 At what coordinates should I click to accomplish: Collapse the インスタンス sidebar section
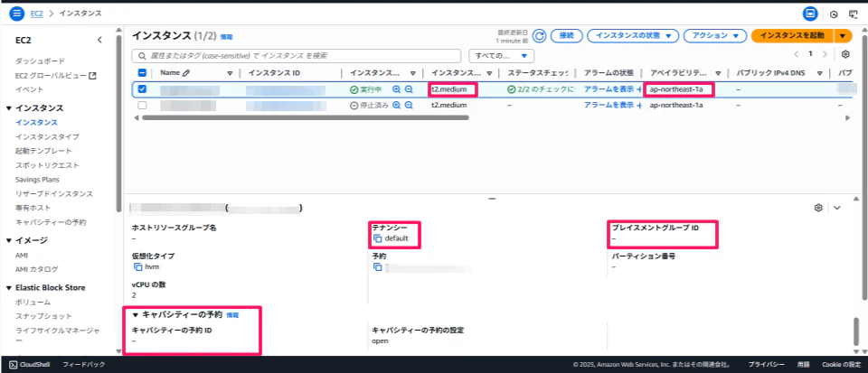click(x=9, y=107)
